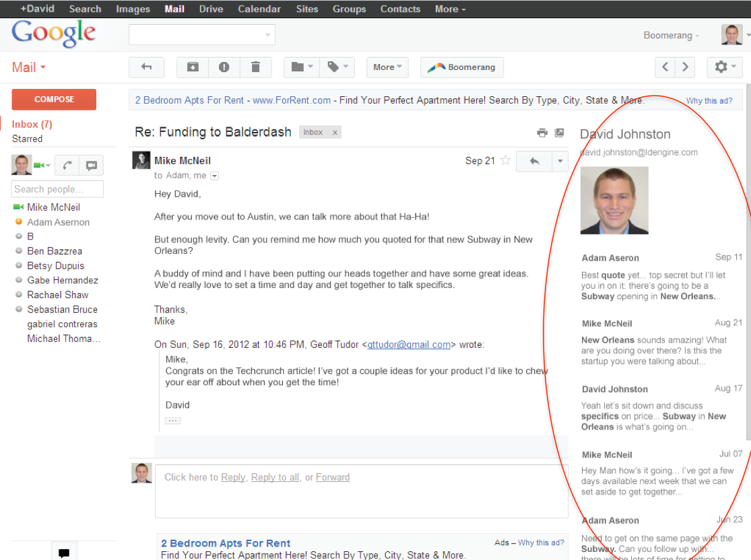Report message as spam
Image resolution: width=751 pixels, height=560 pixels.
coord(224,67)
